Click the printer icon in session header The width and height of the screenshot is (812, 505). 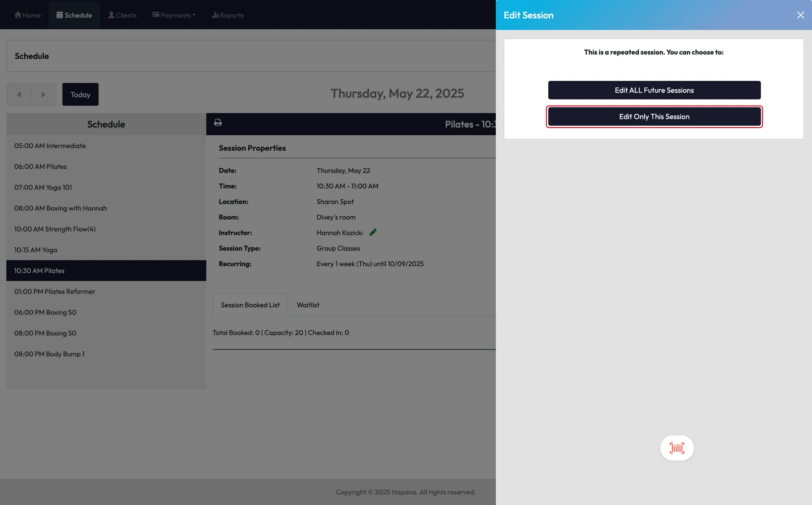218,123
